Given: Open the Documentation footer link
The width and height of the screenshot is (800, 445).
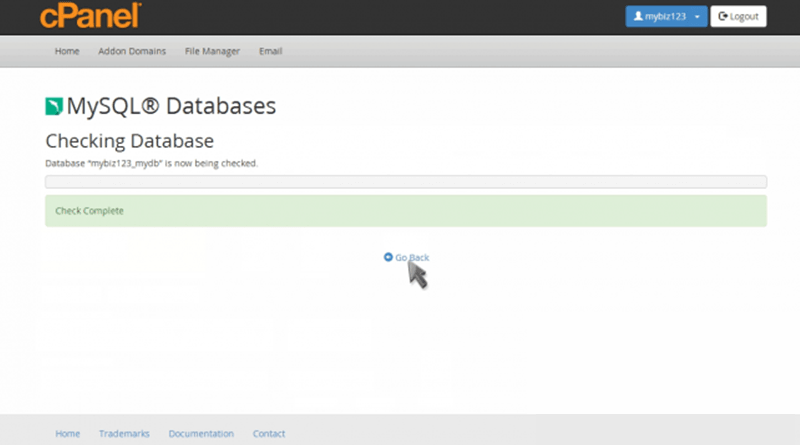Looking at the screenshot, I should [x=201, y=434].
